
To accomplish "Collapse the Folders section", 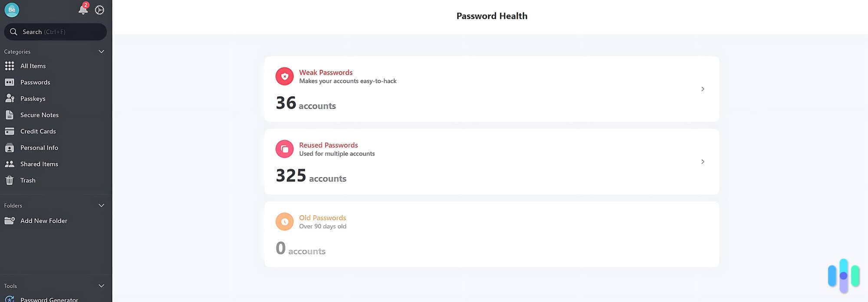I will pos(101,205).
